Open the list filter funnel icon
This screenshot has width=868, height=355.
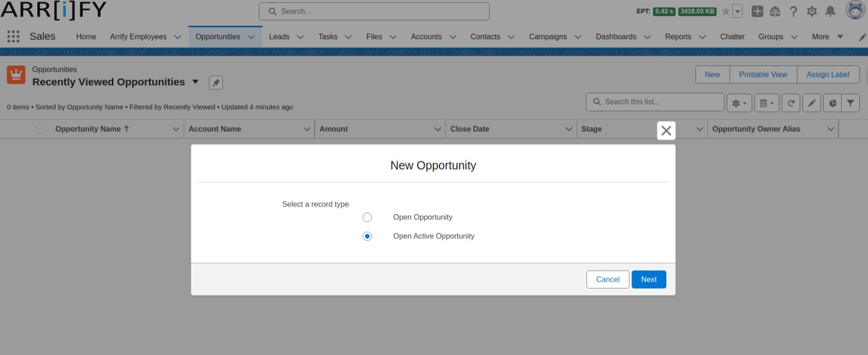pyautogui.click(x=851, y=103)
